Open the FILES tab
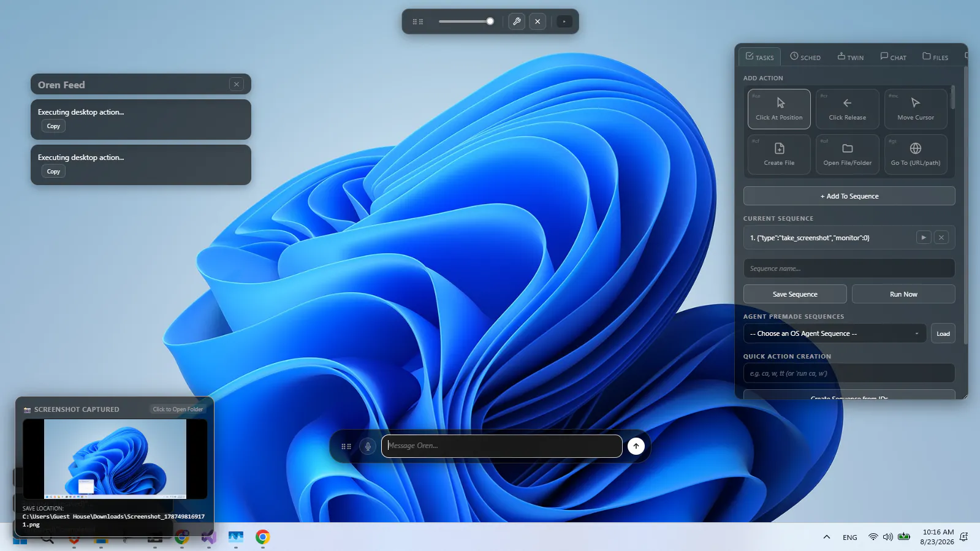Viewport: 980px width, 551px height. tap(935, 57)
